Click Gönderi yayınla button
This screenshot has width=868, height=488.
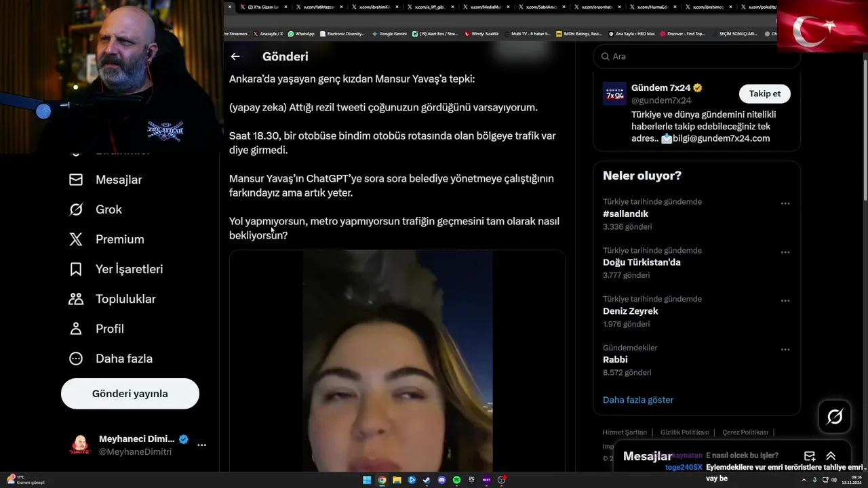coord(130,394)
